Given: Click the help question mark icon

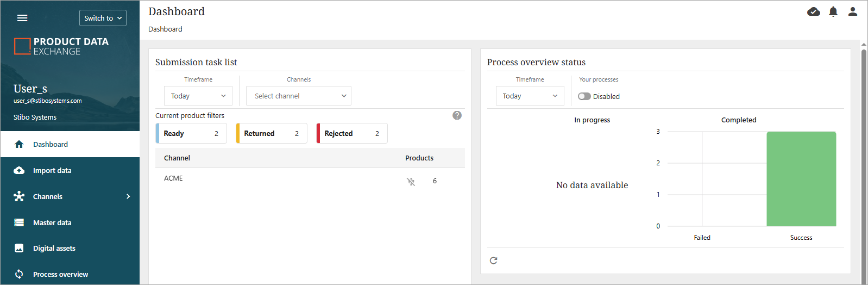Looking at the screenshot, I should tap(457, 115).
